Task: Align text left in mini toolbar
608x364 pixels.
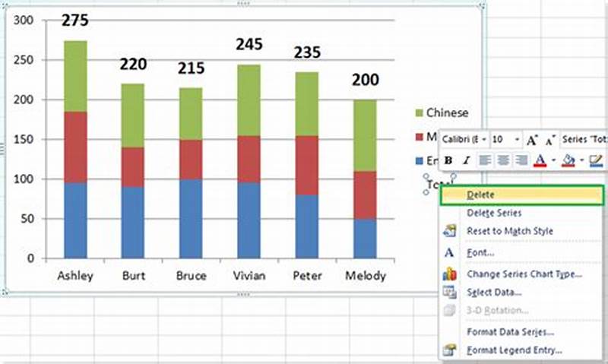Action: click(485, 160)
